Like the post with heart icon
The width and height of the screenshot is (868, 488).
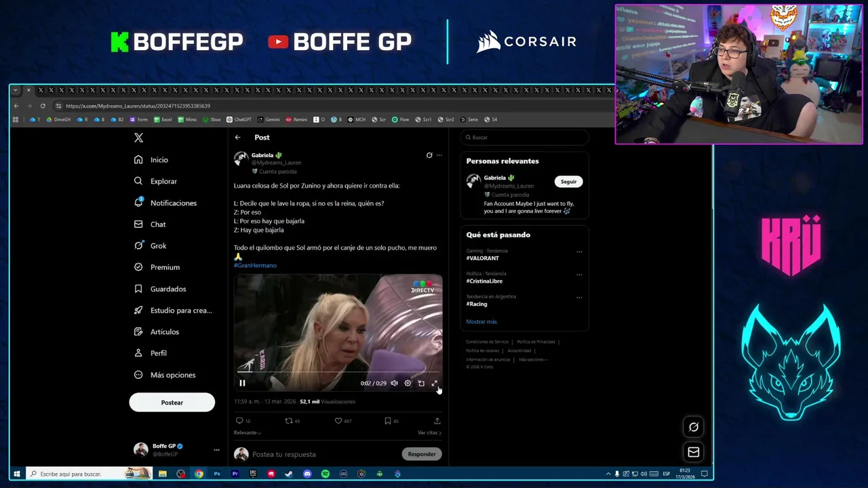[x=338, y=421]
